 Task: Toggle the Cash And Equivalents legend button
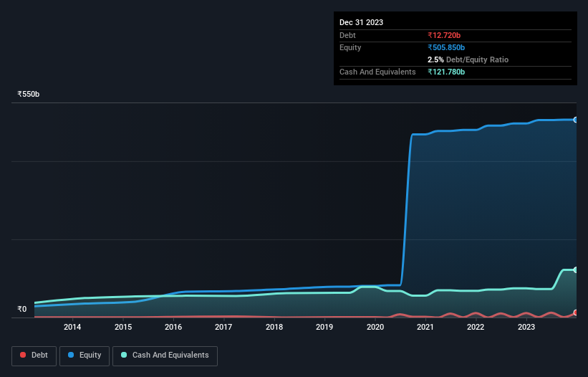165,355
